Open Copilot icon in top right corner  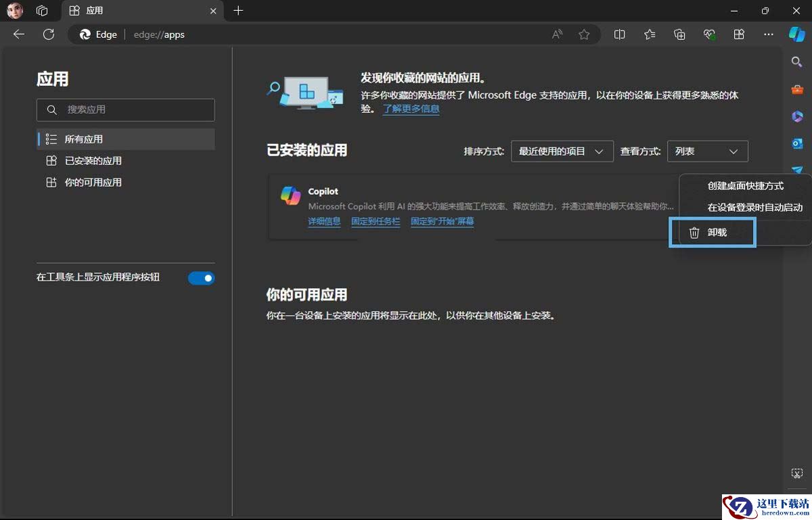point(797,34)
